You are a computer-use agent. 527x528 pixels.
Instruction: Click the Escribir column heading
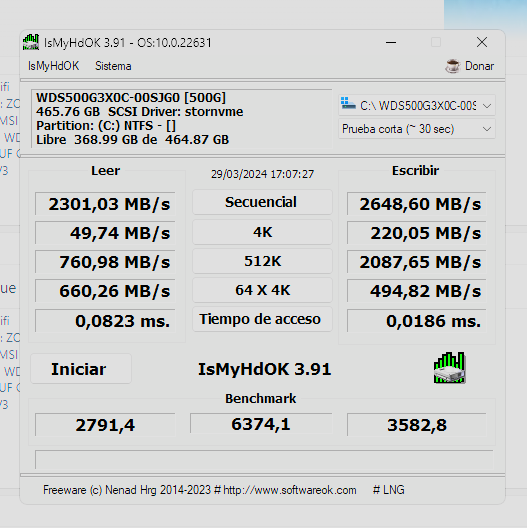416,170
